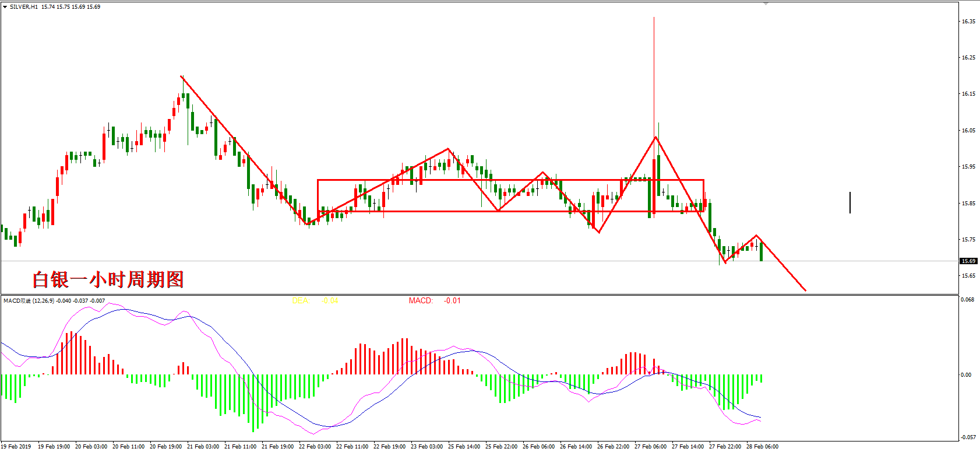Click the 26 Feb 14:00 time label
This screenshot has width=980, height=452.
pos(576,447)
